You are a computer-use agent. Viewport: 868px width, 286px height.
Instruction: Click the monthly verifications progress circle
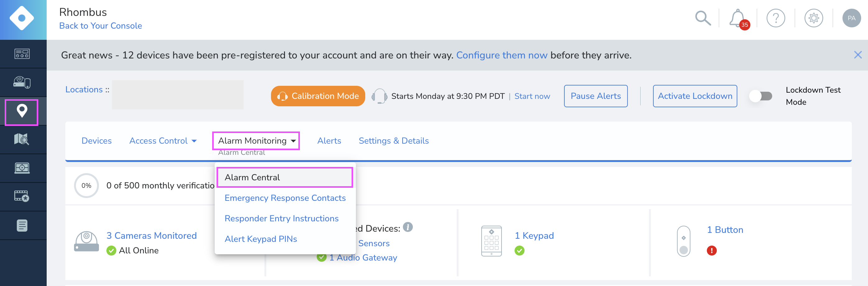coord(86,185)
